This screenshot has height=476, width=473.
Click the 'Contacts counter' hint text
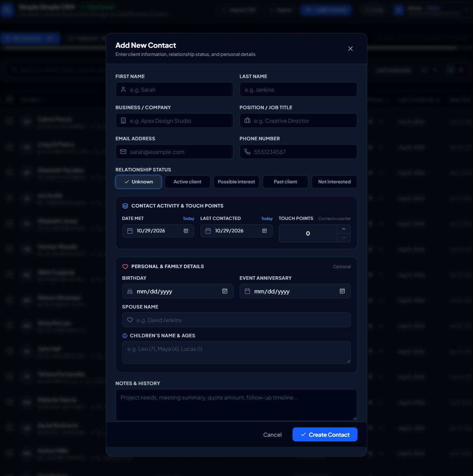pos(335,219)
